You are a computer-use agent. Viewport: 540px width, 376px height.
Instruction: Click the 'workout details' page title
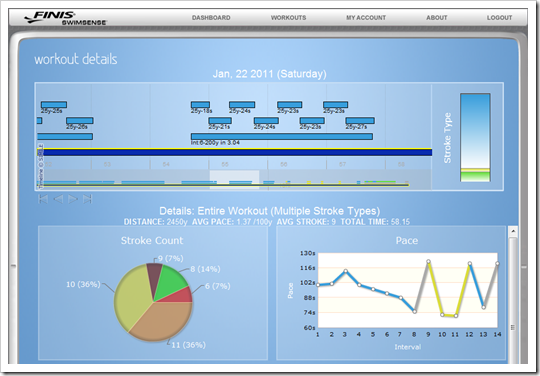tap(76, 59)
